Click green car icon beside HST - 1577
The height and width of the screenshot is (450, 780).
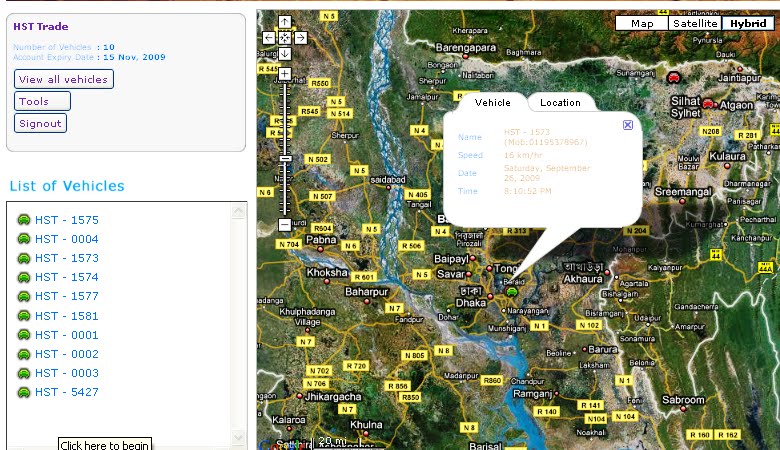click(24, 296)
